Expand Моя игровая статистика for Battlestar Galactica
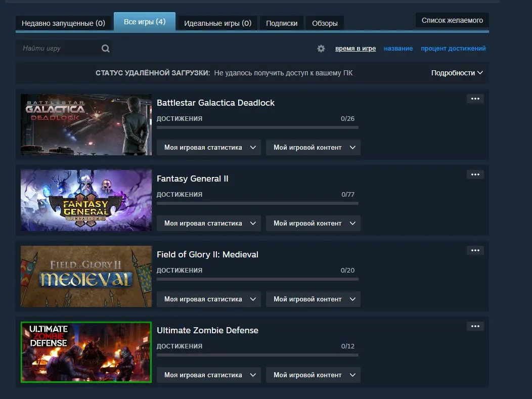Image resolution: width=532 pixels, height=399 pixels. (209, 148)
